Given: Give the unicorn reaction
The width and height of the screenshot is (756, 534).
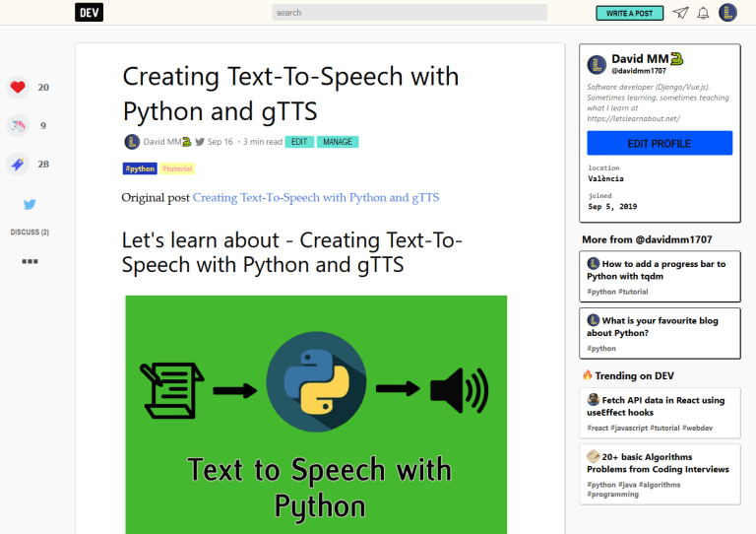Looking at the screenshot, I should point(18,126).
